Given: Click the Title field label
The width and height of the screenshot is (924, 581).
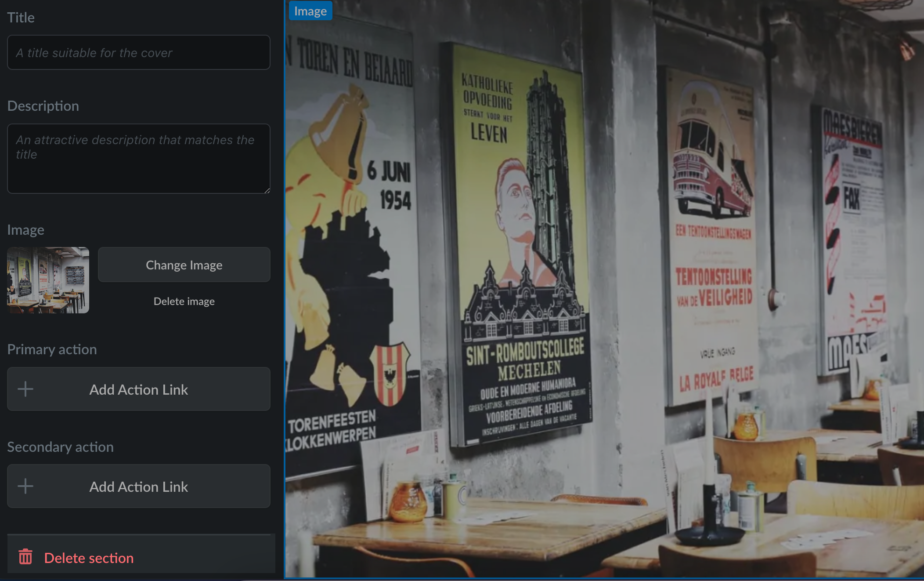Looking at the screenshot, I should click(x=21, y=17).
